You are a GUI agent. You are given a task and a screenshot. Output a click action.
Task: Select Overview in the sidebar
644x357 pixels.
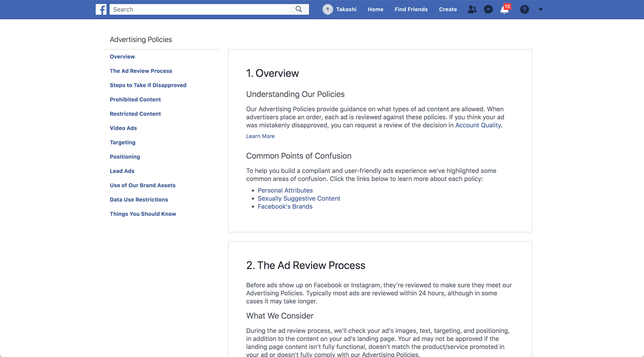click(122, 57)
